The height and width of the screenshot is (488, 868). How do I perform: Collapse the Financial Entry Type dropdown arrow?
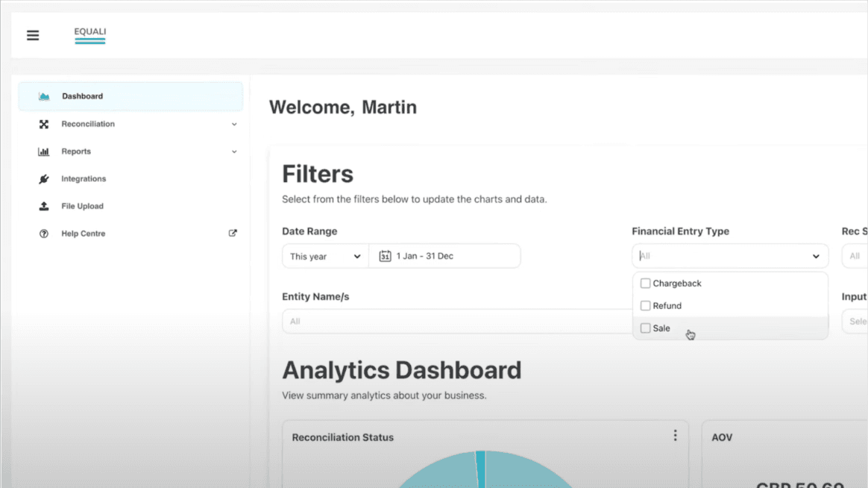[815, 256]
